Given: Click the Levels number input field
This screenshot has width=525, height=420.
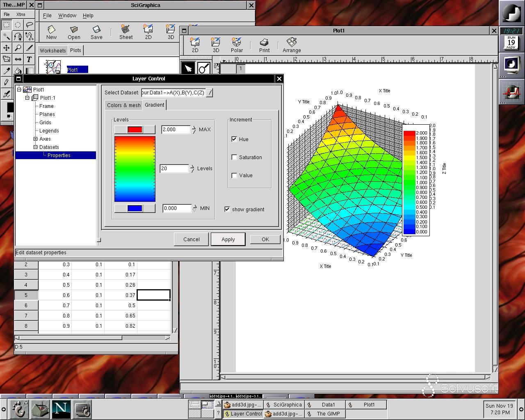Looking at the screenshot, I should click(x=174, y=169).
